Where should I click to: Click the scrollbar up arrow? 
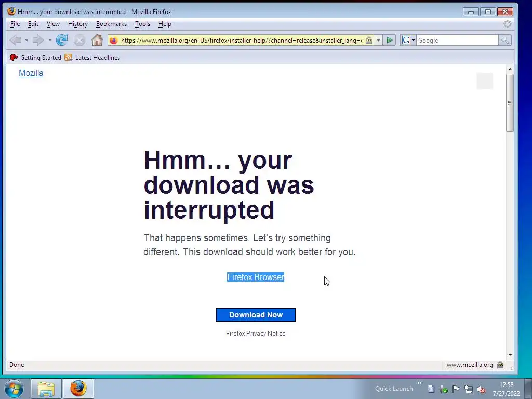point(510,69)
